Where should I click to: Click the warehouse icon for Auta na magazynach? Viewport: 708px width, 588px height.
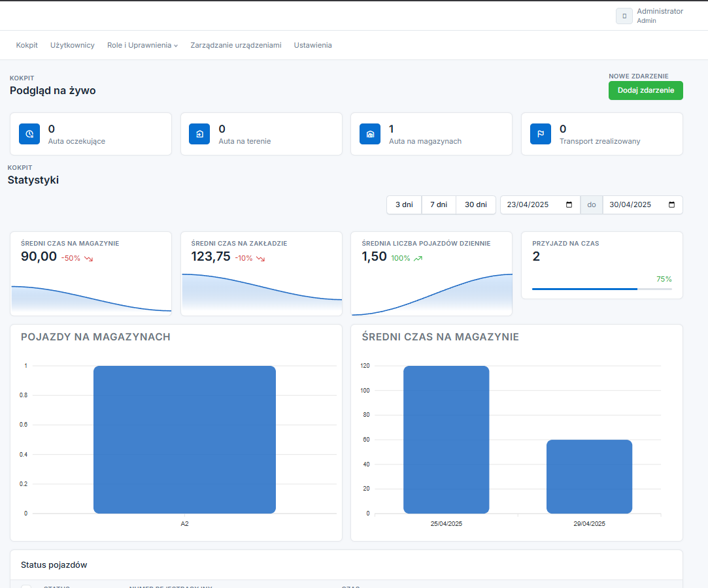tap(370, 134)
